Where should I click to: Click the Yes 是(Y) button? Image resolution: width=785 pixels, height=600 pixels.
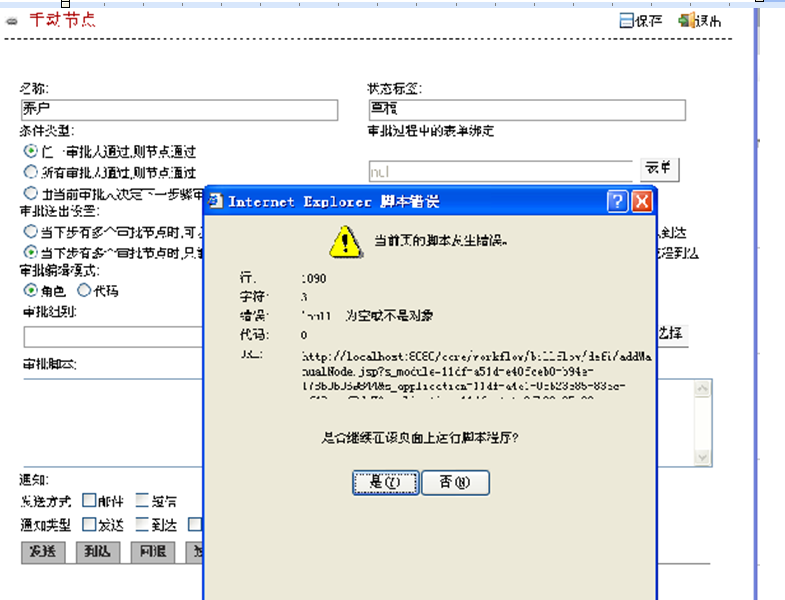[385, 482]
